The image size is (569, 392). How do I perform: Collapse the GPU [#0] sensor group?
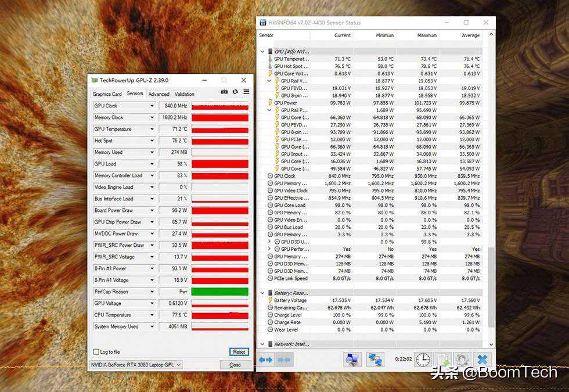click(262, 52)
